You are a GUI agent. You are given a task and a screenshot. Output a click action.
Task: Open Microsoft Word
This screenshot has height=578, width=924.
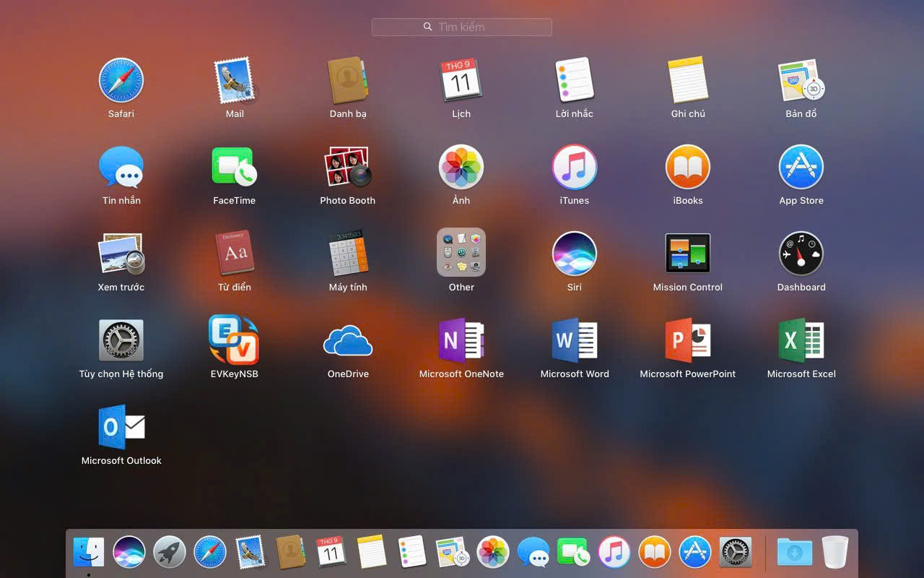tap(575, 340)
